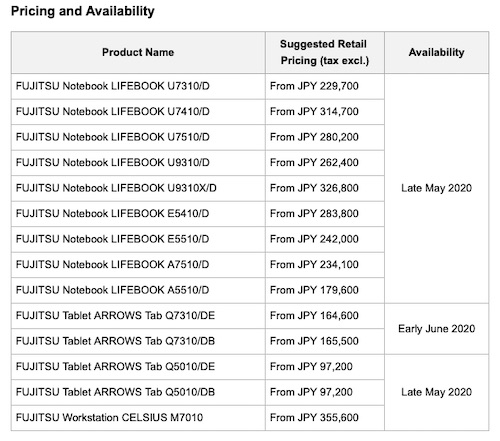Select the price From JPY 355,600

point(314,418)
